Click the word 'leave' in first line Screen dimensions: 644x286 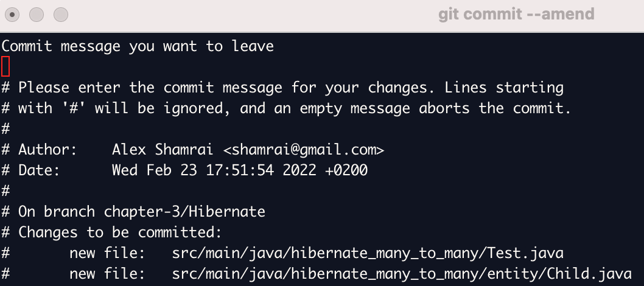pyautogui.click(x=253, y=46)
